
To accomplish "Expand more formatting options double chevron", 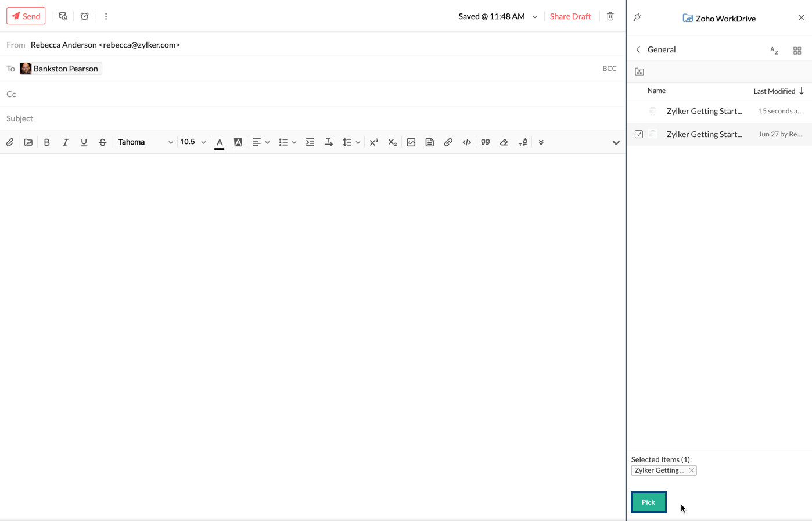I will tap(541, 142).
